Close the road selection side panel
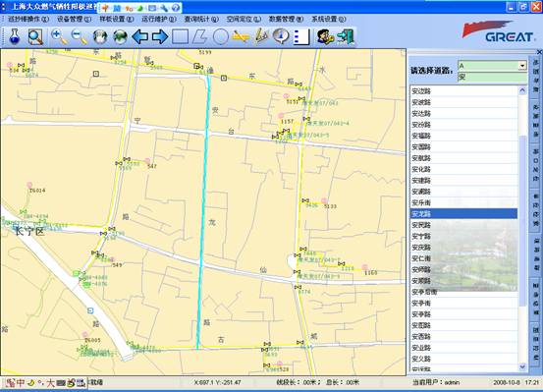Viewport: 543px width, 392px height. coord(539,52)
